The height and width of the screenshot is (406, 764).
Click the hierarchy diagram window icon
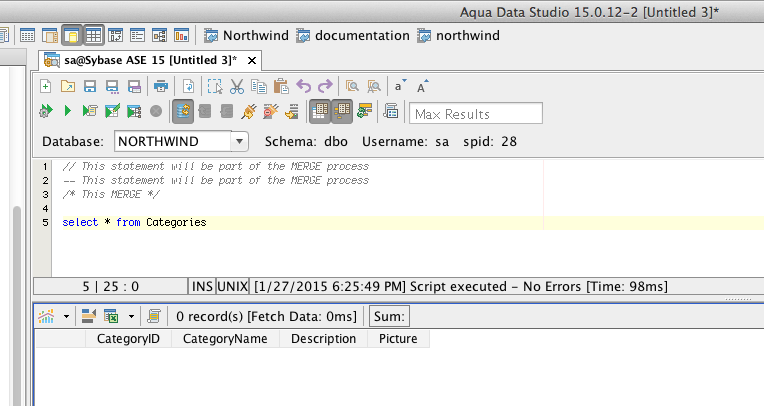tap(159, 35)
